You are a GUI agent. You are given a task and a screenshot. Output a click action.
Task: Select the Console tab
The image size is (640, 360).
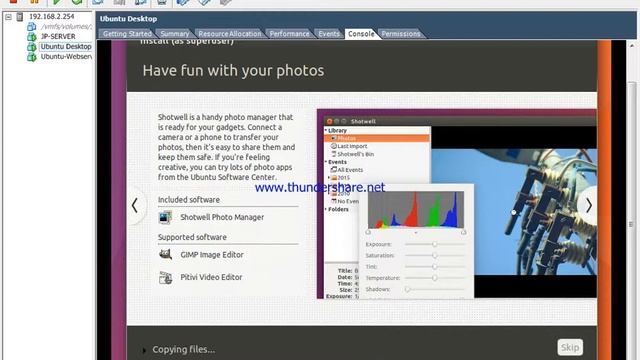click(x=361, y=34)
